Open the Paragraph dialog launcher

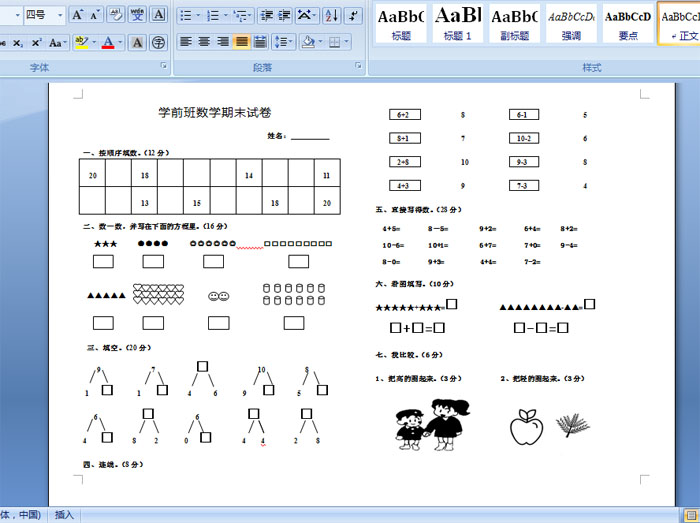click(x=358, y=66)
